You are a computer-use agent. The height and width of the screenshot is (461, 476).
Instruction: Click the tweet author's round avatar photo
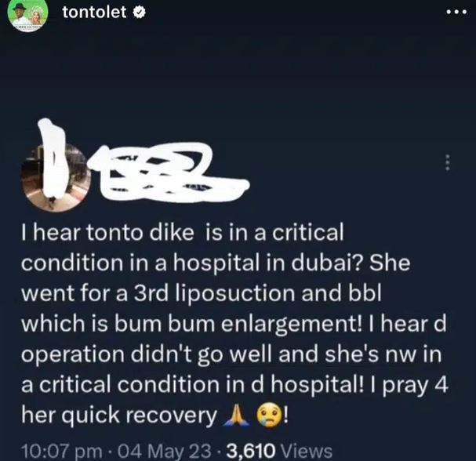(56, 177)
